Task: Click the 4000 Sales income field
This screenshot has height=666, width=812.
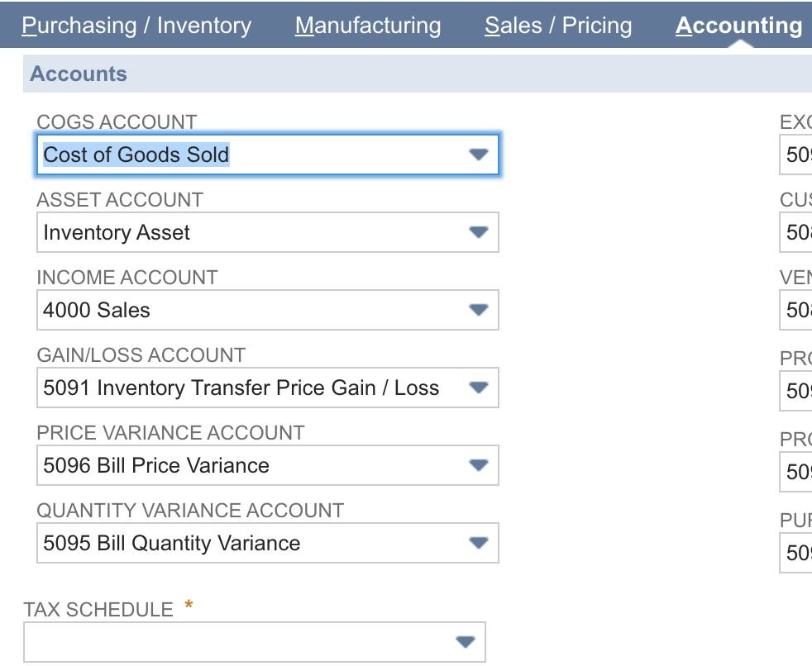Action: click(268, 310)
